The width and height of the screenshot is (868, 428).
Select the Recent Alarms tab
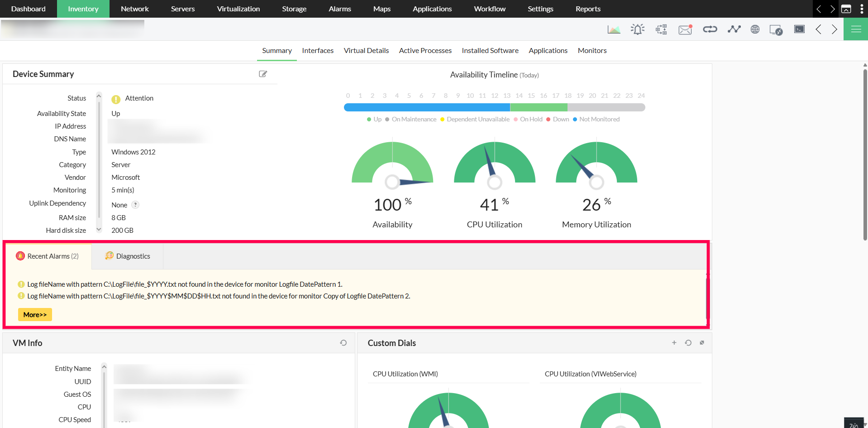(48, 256)
